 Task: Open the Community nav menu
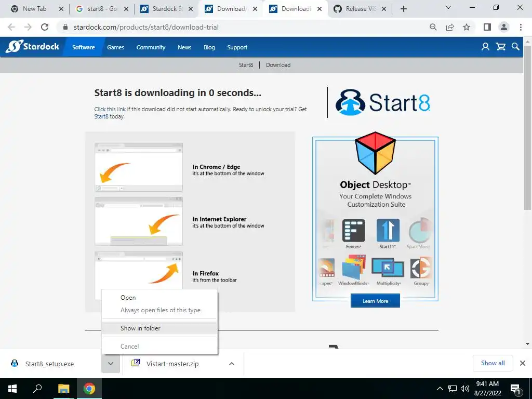point(151,47)
